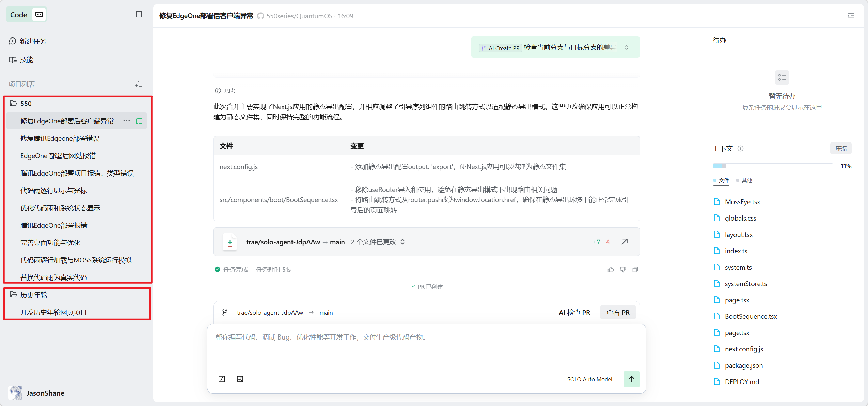Open diff view with arrow icon
868x406 pixels.
(625, 242)
